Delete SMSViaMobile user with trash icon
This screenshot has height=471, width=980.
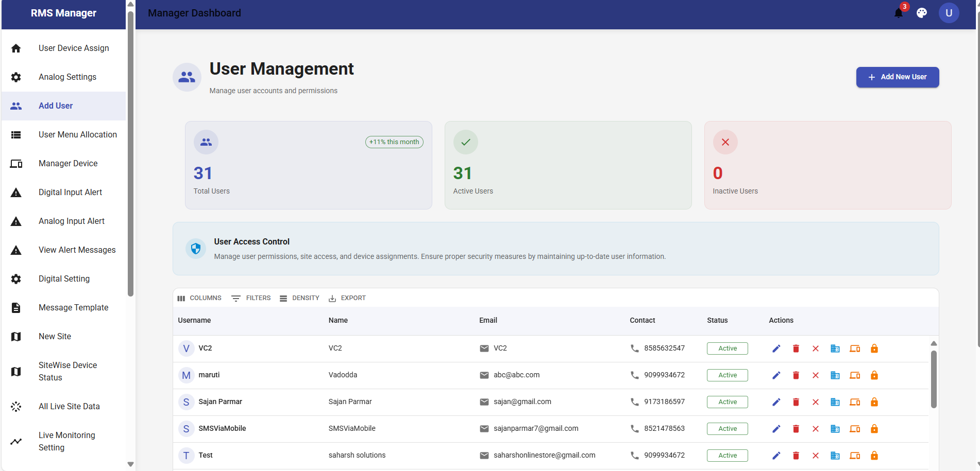[x=796, y=429]
